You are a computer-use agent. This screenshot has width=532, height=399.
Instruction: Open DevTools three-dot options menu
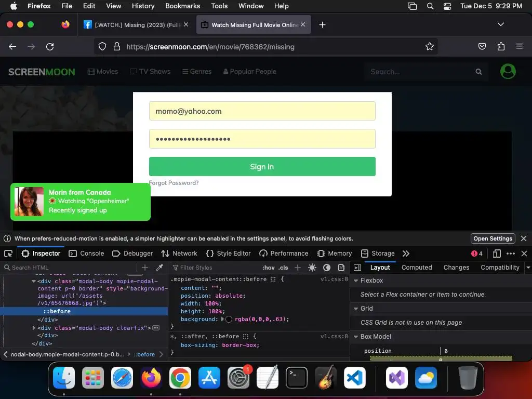[510, 254]
